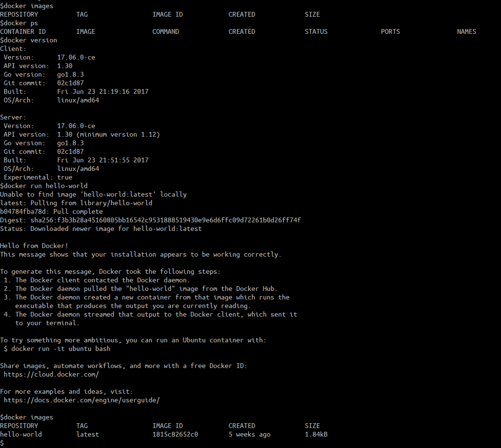Click 'Status: Downloaded newer image' line
The width and height of the screenshot is (501, 448).
point(101,229)
